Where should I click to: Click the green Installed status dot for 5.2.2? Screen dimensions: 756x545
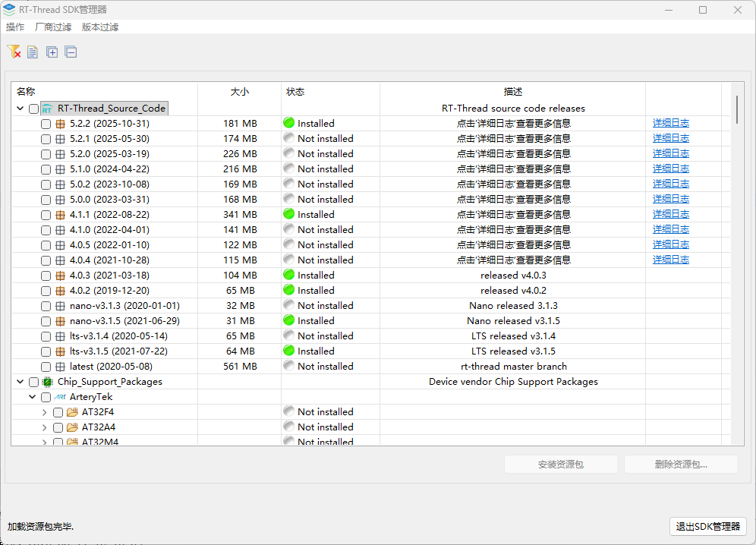(288, 123)
